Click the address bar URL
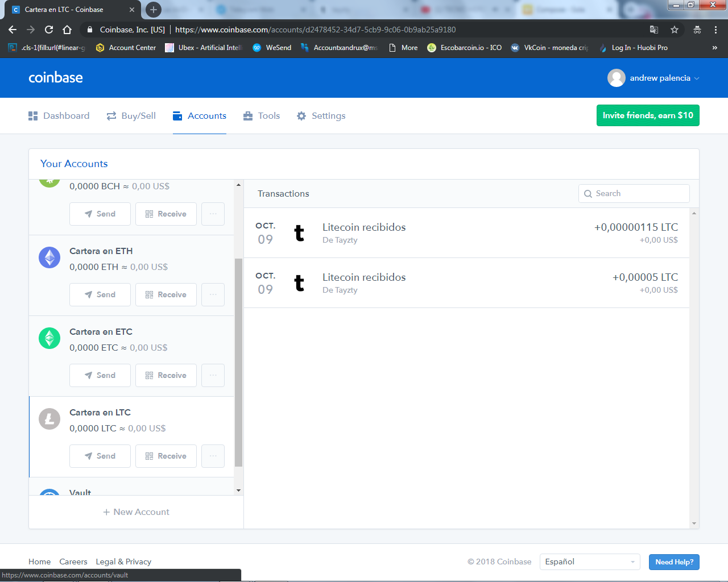The width and height of the screenshot is (728, 582). pyautogui.click(x=316, y=30)
